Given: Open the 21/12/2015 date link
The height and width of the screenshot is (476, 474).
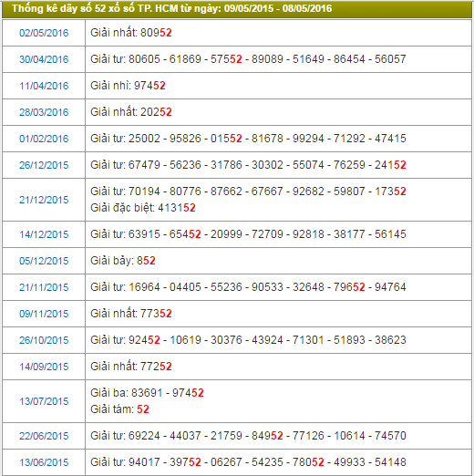Looking at the screenshot, I should pyautogui.click(x=44, y=200).
